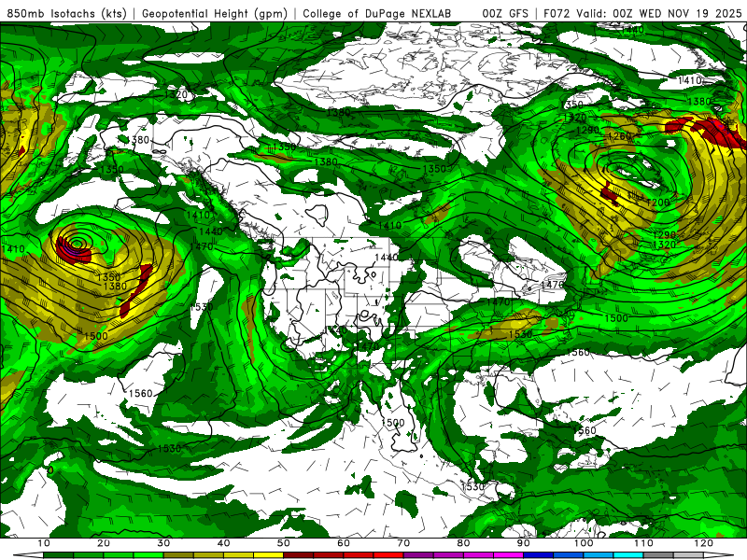Viewport: 747px width, 560px height.
Task: Click the "1200" height contour label
Action: pos(658,203)
